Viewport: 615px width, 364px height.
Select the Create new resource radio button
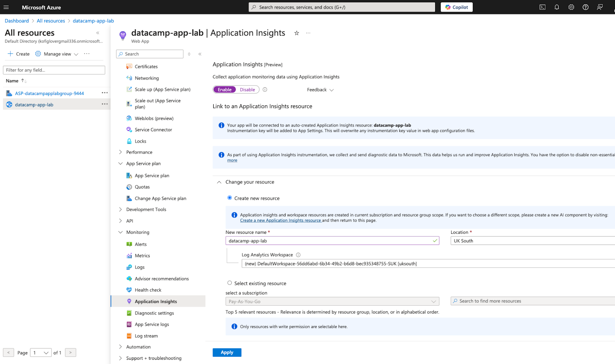click(229, 198)
